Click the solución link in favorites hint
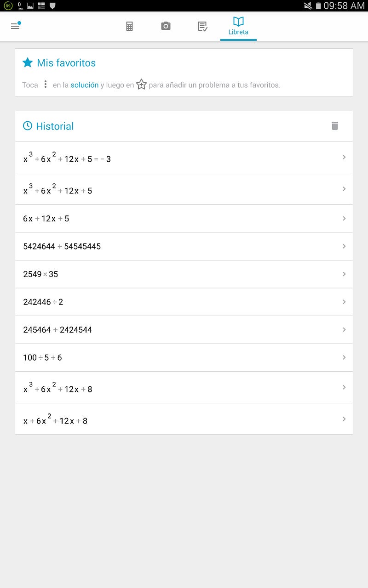The image size is (368, 588). click(85, 85)
